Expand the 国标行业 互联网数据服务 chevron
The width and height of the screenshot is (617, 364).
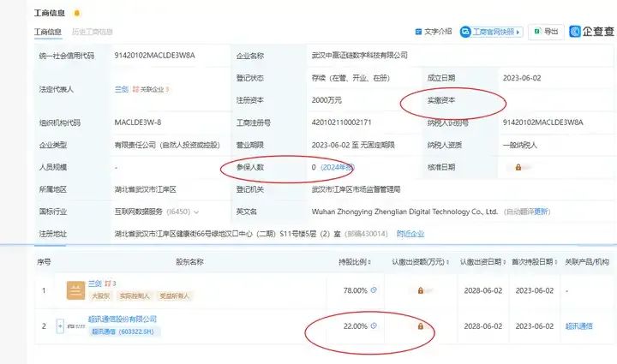[x=196, y=212]
